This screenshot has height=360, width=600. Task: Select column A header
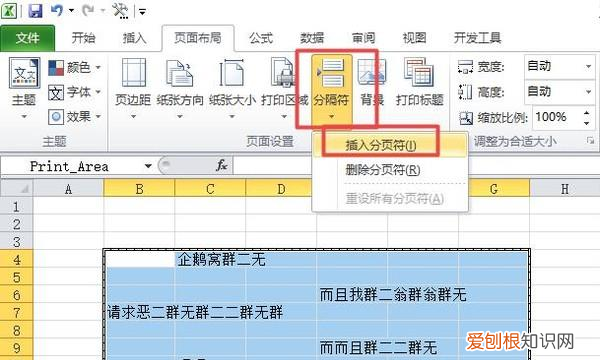(x=68, y=189)
